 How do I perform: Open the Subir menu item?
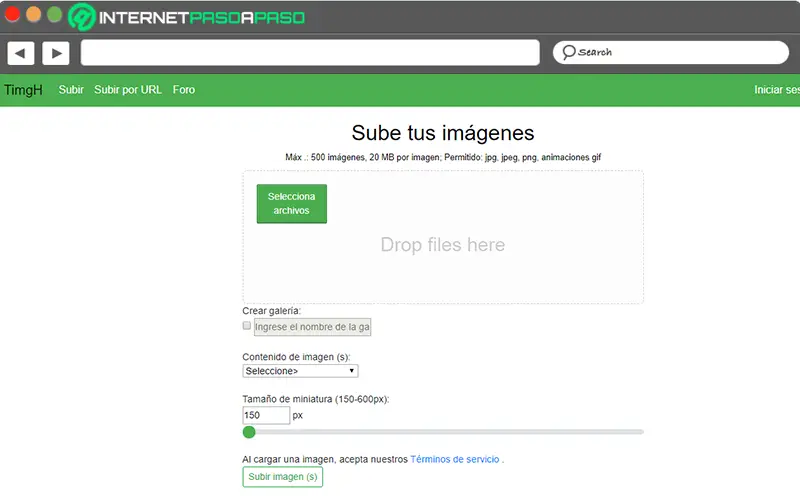pos(71,90)
